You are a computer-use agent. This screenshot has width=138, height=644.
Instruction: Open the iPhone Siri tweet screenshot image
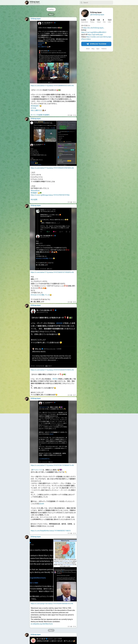coord(53,239)
